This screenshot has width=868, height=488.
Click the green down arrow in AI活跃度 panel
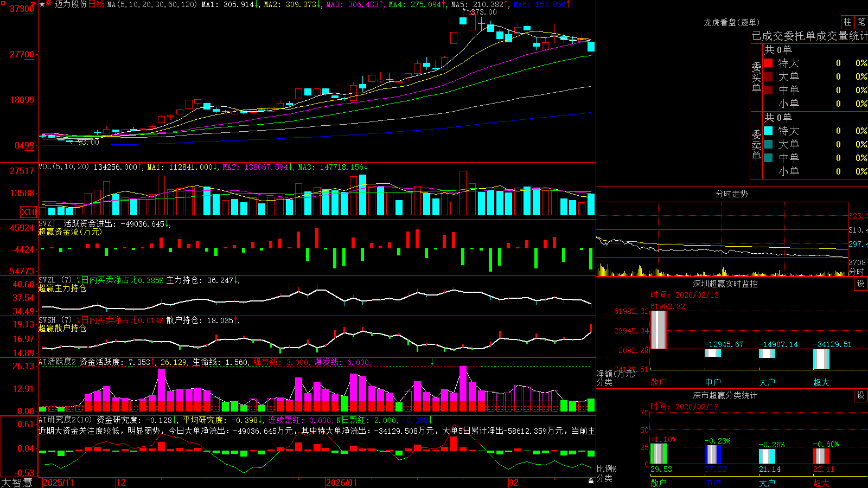click(x=432, y=362)
